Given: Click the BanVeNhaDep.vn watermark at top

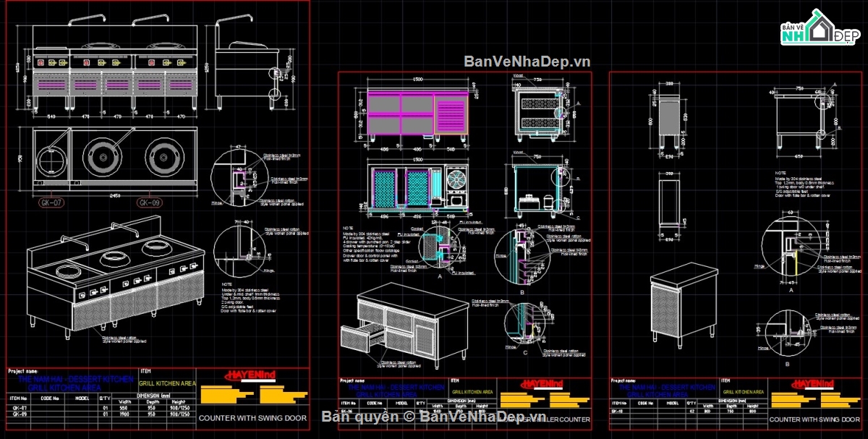Looking at the screenshot, I should click(x=527, y=61).
